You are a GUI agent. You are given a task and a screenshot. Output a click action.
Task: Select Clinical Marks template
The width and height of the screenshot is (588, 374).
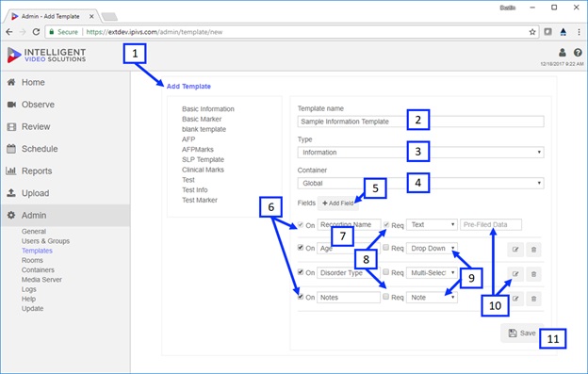coord(203,170)
